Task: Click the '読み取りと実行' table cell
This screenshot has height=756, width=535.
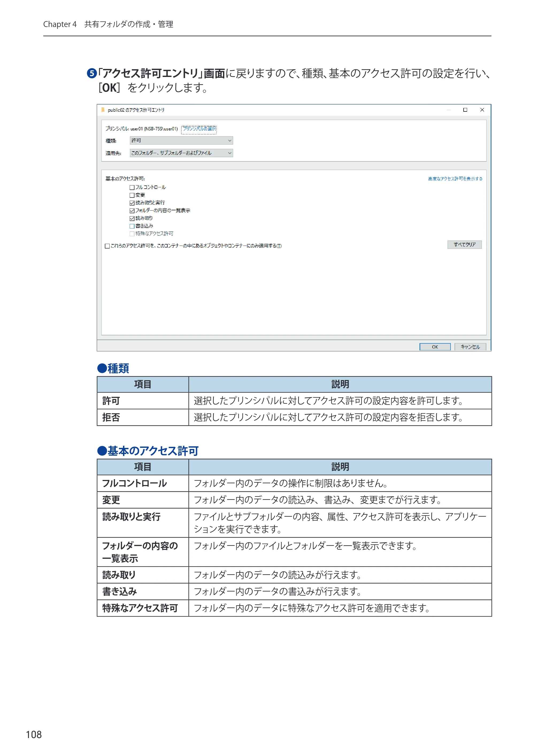Action: 143,523
